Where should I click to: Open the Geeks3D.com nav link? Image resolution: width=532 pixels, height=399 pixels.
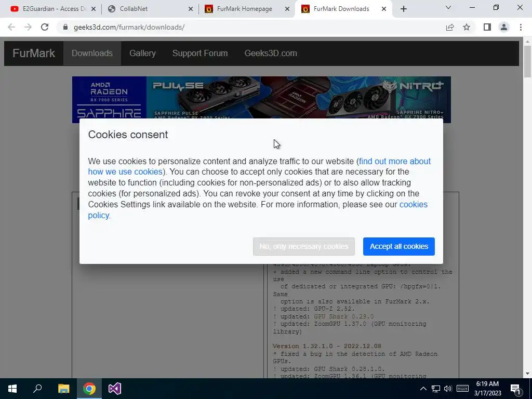pyautogui.click(x=270, y=54)
